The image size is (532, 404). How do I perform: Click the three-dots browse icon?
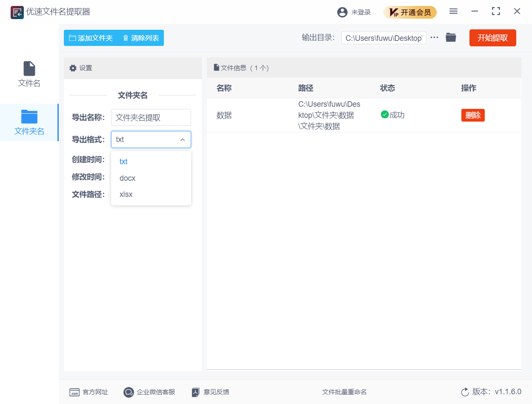click(x=434, y=37)
